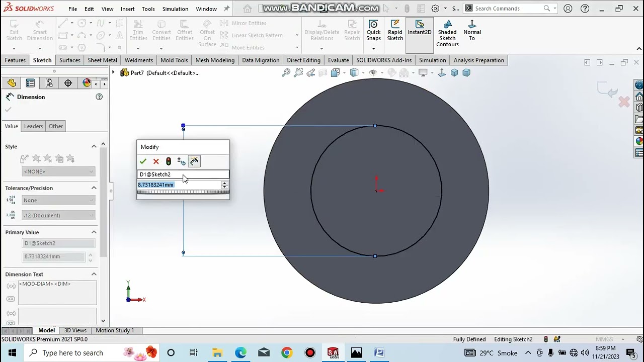Click the thumbwheel slider in Modify dialog
The width and height of the screenshot is (644, 362).
pos(183,192)
